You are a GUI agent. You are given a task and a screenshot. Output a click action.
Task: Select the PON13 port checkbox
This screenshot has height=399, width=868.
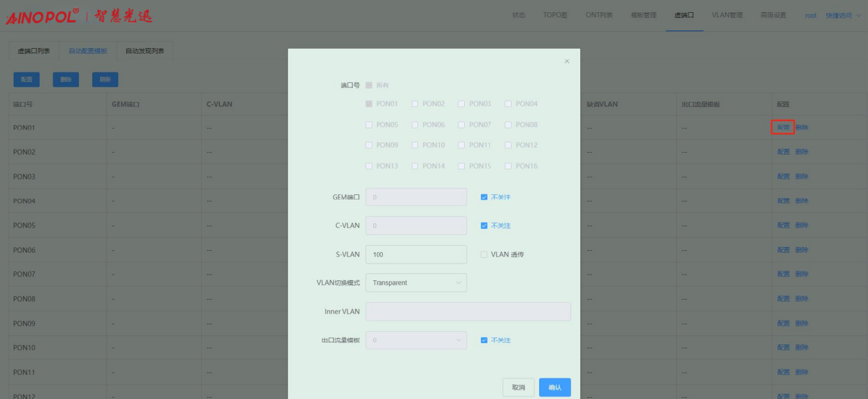[x=369, y=166]
